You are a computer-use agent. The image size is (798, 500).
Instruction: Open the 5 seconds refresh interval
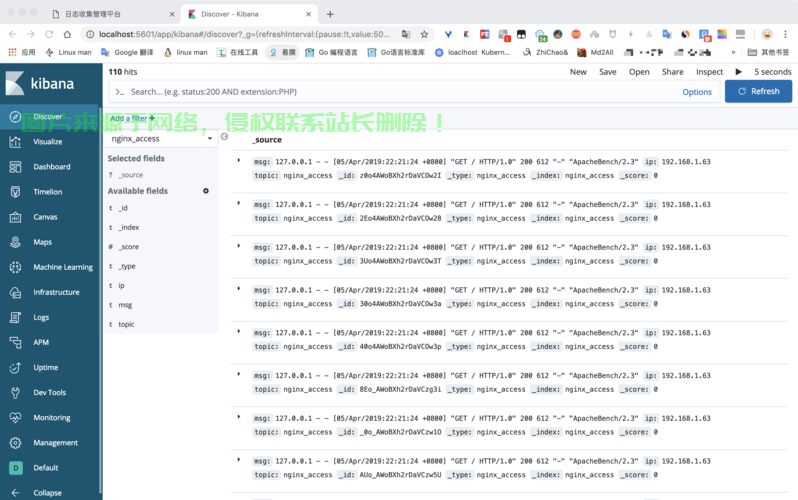coord(773,72)
